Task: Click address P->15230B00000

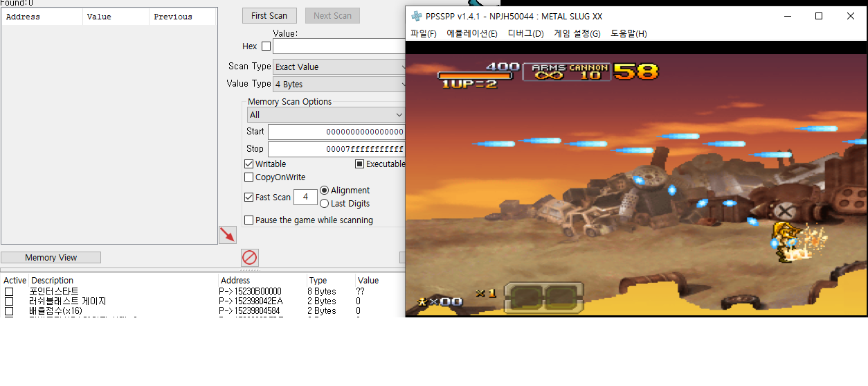Action: [x=250, y=292]
